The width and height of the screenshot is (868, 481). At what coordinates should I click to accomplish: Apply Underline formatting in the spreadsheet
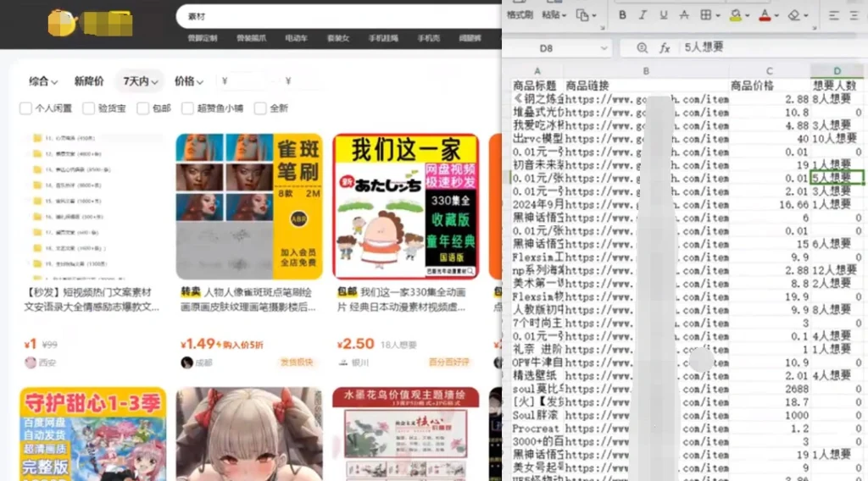[x=663, y=15]
